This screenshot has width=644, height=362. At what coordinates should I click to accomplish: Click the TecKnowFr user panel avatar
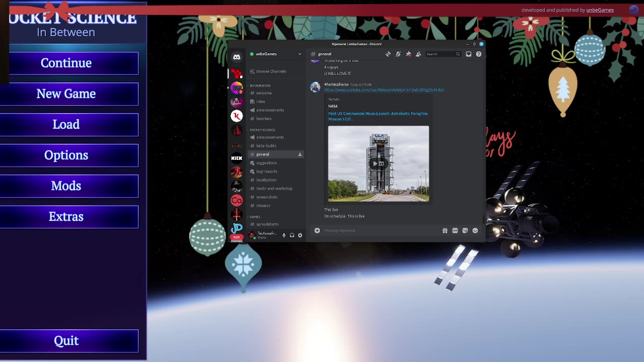coord(252,235)
